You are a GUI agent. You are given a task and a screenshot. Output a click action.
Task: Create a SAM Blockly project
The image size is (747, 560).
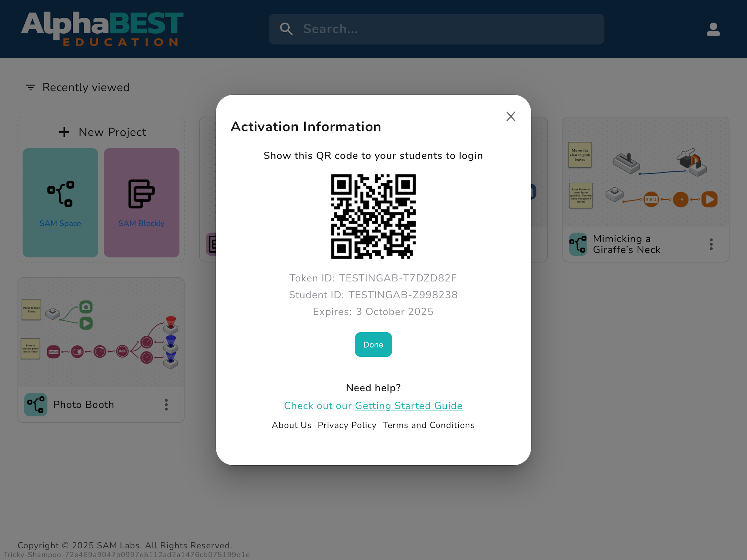pos(141,202)
